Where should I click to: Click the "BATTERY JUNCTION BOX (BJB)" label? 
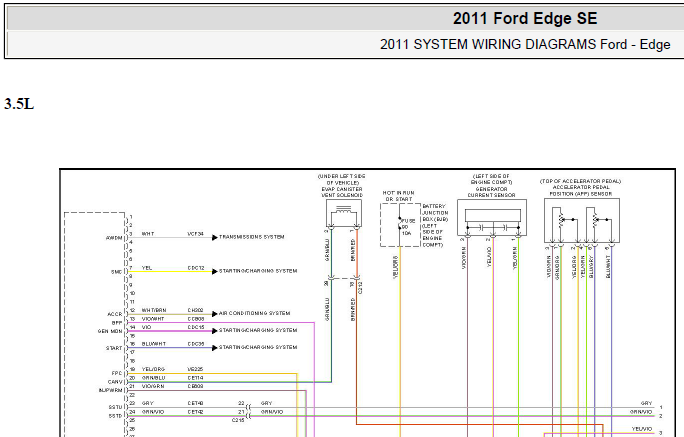pos(435,213)
